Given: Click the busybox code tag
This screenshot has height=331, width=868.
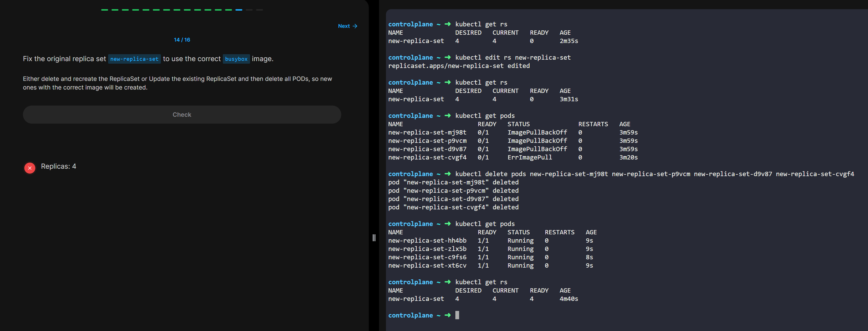Looking at the screenshot, I should 236,59.
